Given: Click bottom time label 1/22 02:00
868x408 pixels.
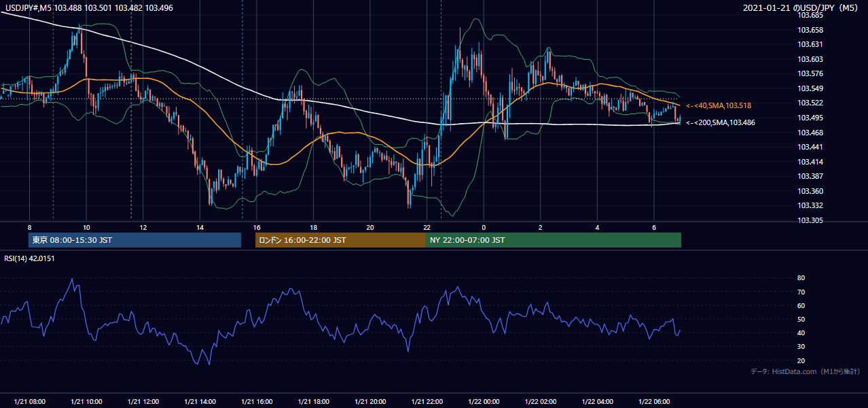Looking at the screenshot, I should pyautogui.click(x=540, y=402).
